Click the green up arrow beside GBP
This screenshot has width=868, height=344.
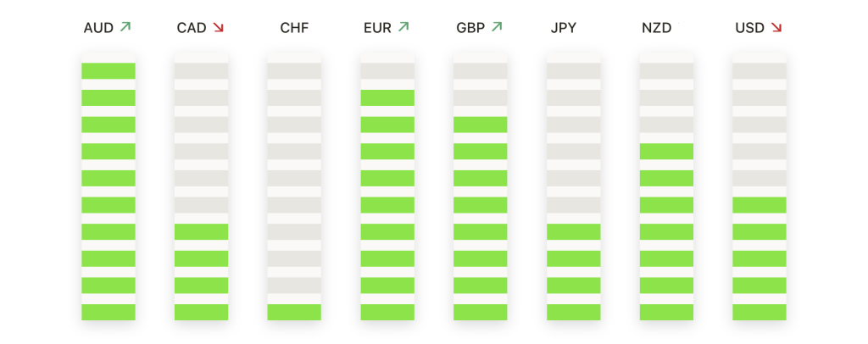pyautogui.click(x=497, y=26)
